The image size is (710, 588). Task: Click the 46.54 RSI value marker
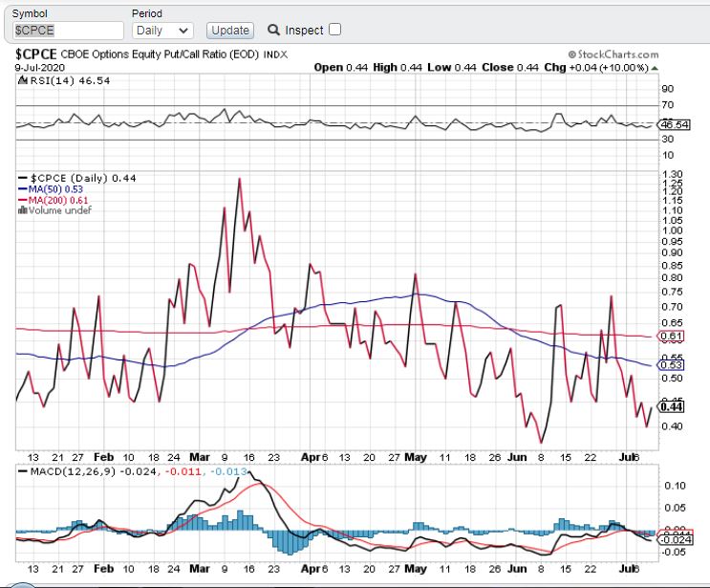pos(674,124)
